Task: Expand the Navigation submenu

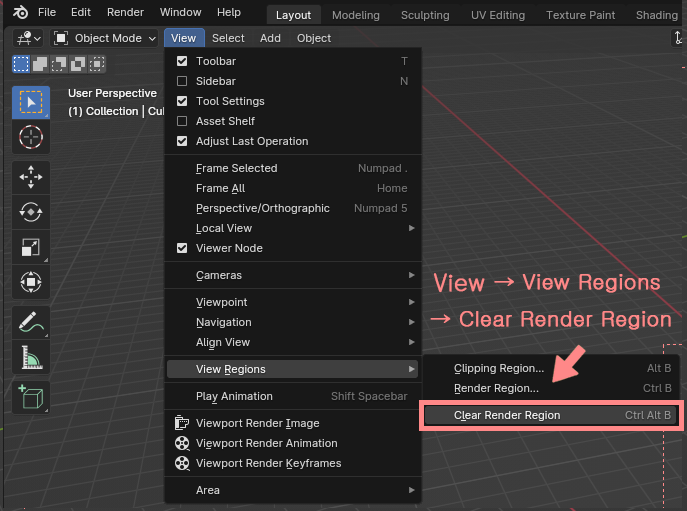Action: coord(293,322)
